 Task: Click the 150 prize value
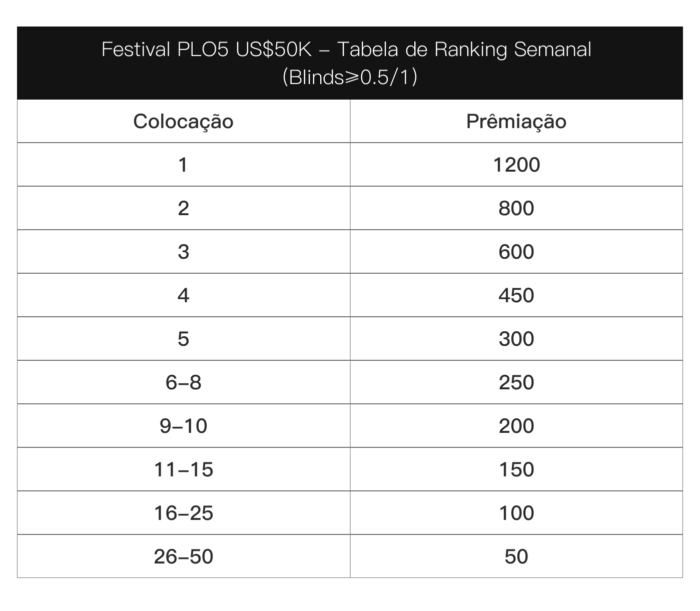coord(516,469)
